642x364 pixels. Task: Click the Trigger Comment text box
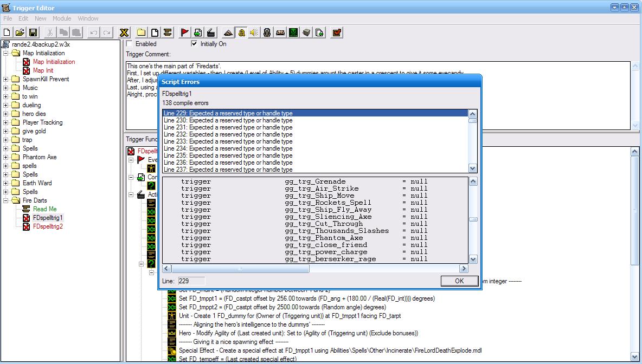378,96
